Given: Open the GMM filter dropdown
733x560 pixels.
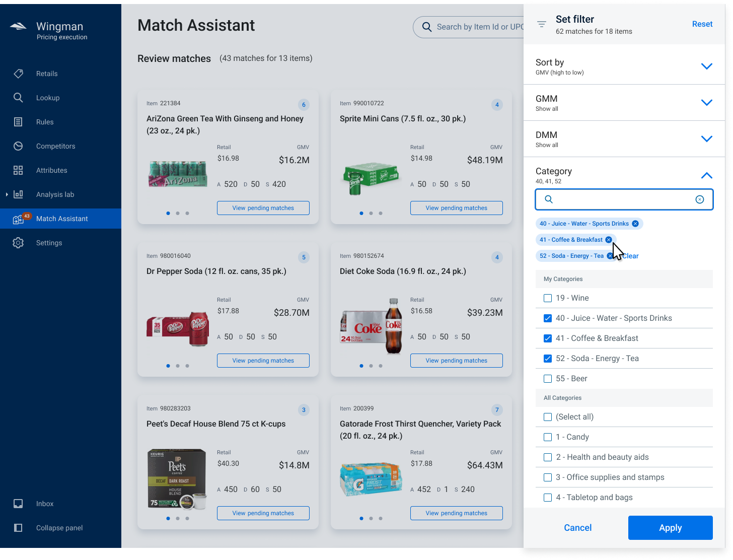Looking at the screenshot, I should pos(706,102).
